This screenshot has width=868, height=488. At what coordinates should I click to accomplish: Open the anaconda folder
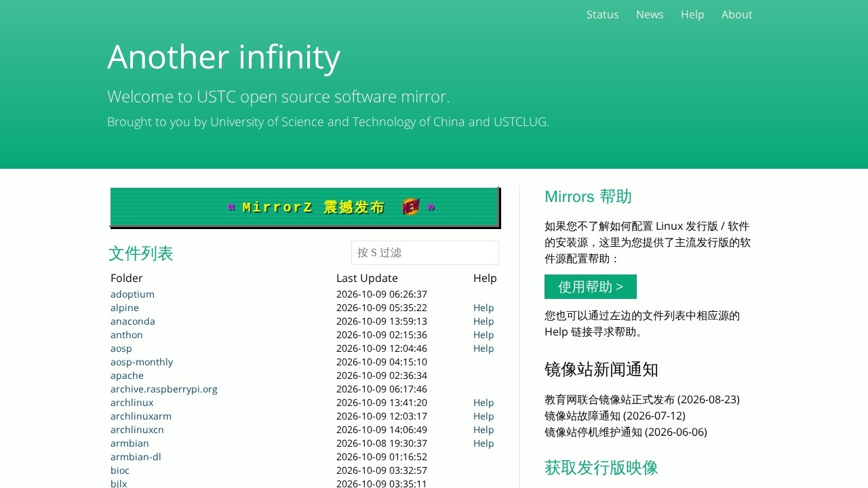coord(133,321)
